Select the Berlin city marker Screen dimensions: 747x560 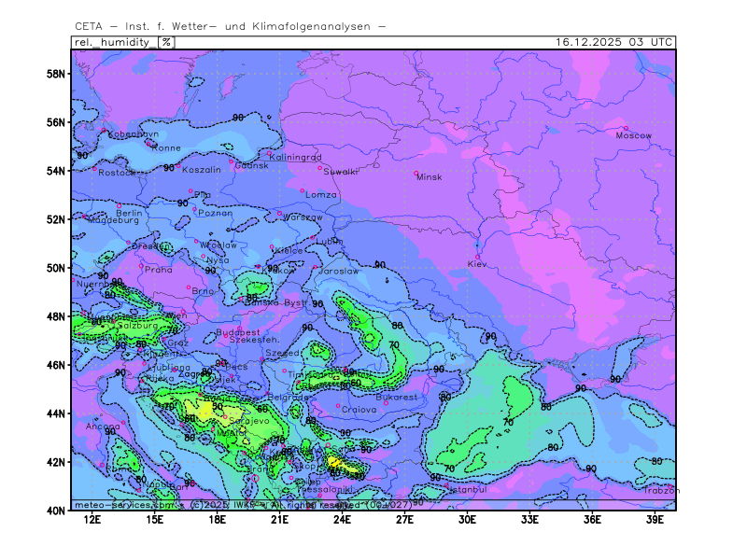click(119, 205)
